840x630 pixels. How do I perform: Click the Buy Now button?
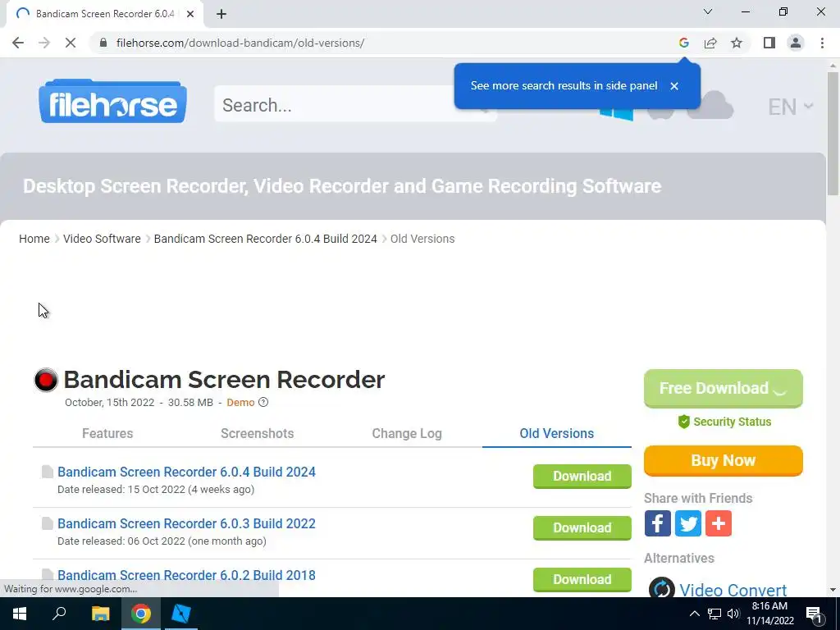point(724,461)
